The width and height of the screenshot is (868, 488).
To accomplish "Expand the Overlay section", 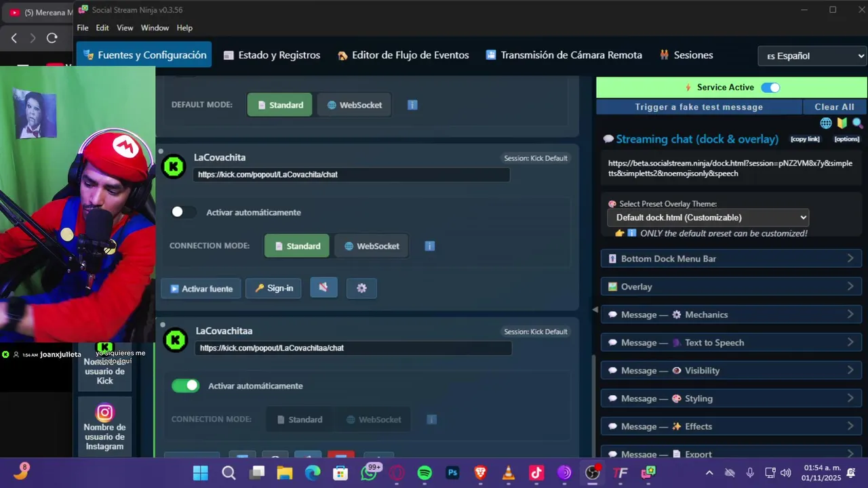I will pyautogui.click(x=731, y=287).
